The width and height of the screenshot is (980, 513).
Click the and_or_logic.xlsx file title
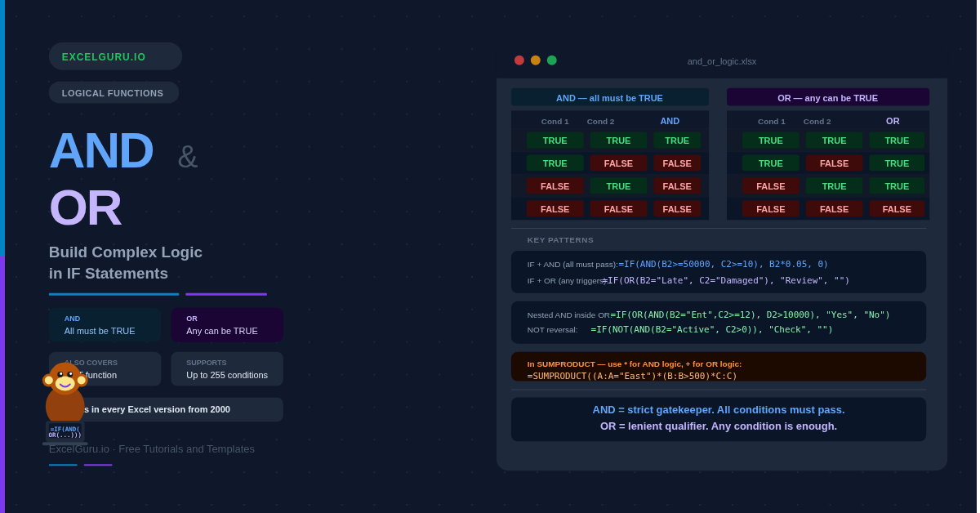(721, 61)
